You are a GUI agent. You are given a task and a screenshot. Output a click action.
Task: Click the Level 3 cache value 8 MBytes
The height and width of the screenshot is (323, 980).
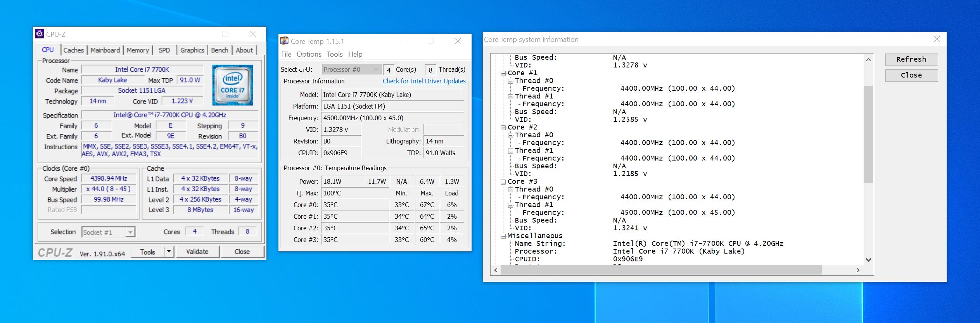(x=200, y=210)
